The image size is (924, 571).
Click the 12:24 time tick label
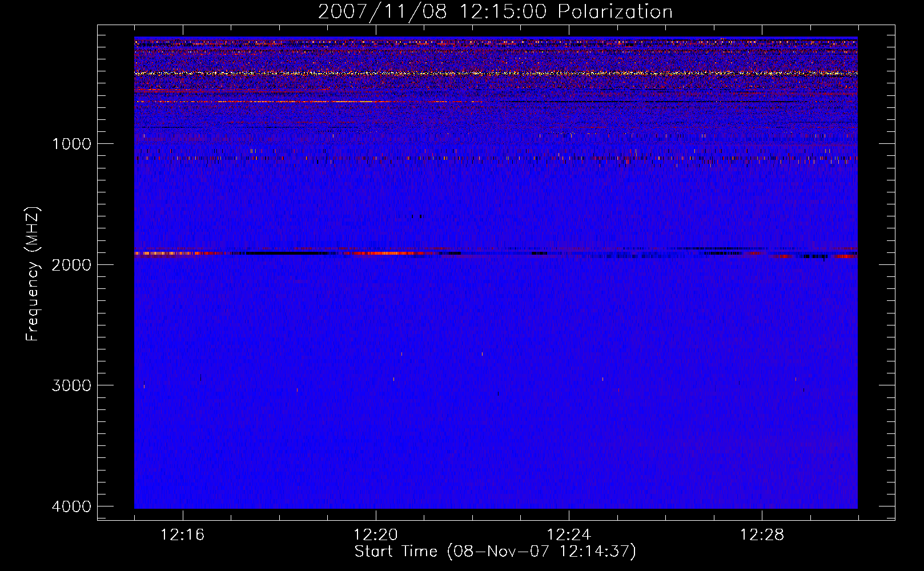pos(569,535)
